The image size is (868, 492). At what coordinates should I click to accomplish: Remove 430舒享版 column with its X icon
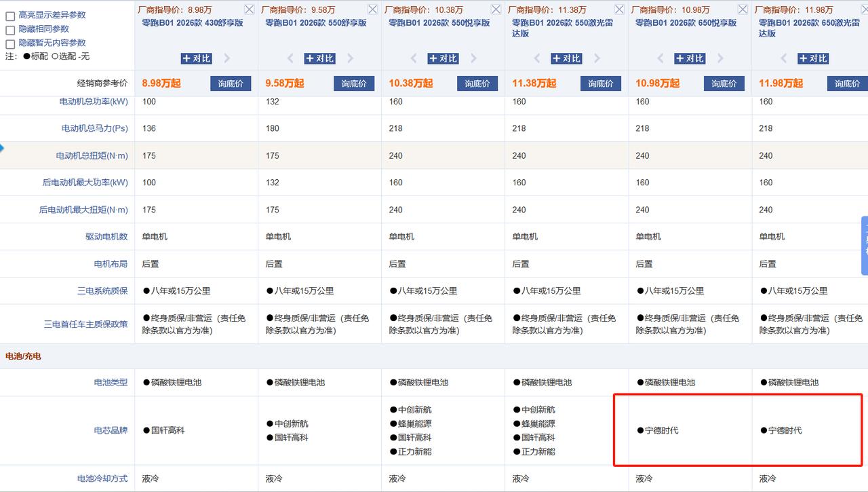tap(250, 9)
